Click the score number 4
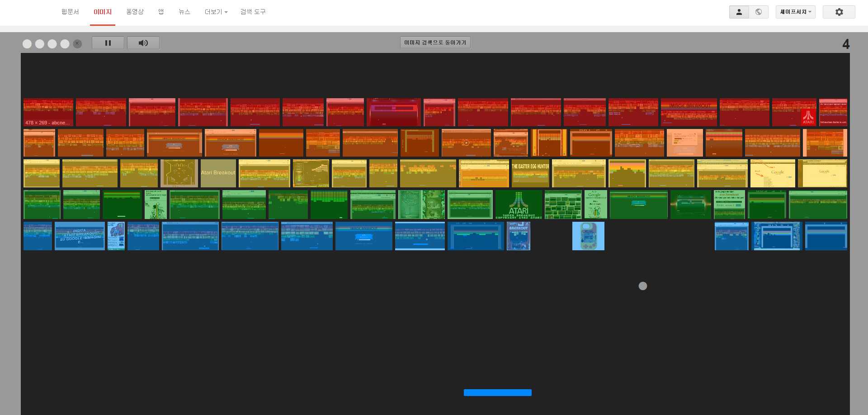868x415 pixels. coord(846,44)
